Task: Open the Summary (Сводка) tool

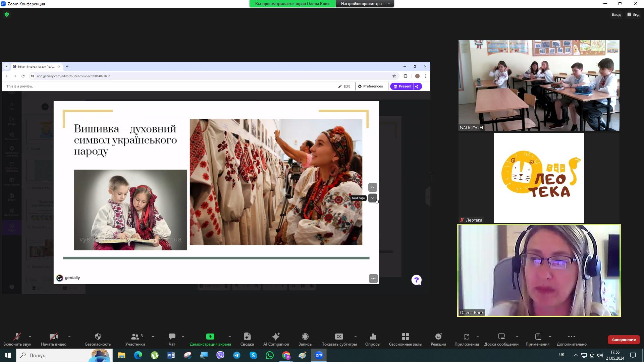Action: point(247,339)
